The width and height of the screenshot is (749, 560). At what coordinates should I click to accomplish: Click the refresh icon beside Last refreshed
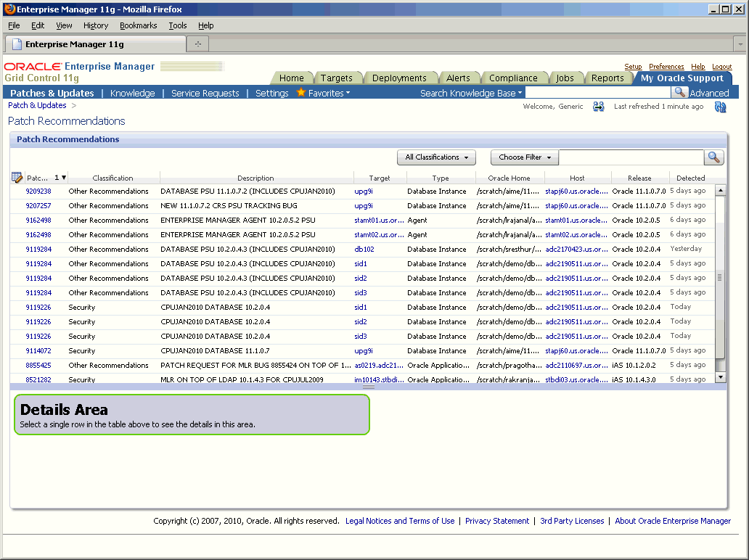pyautogui.click(x=720, y=107)
